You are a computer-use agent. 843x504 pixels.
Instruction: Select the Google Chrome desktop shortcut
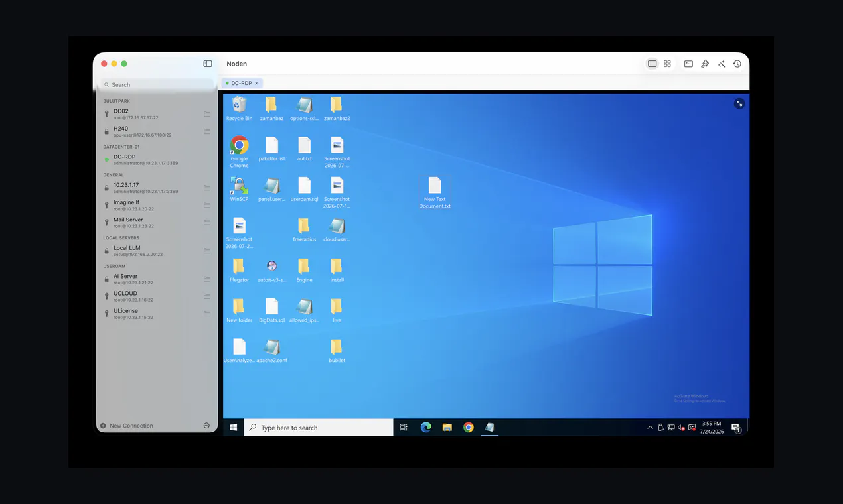point(239,152)
